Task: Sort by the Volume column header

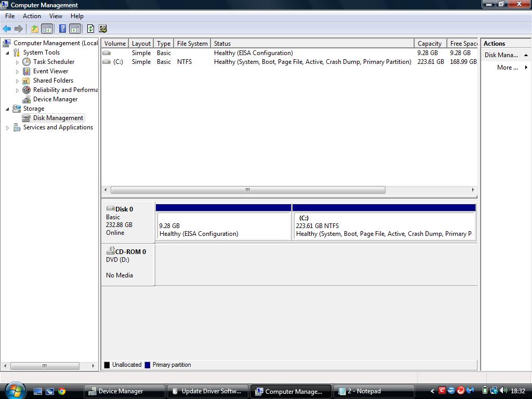Action: 115,44
